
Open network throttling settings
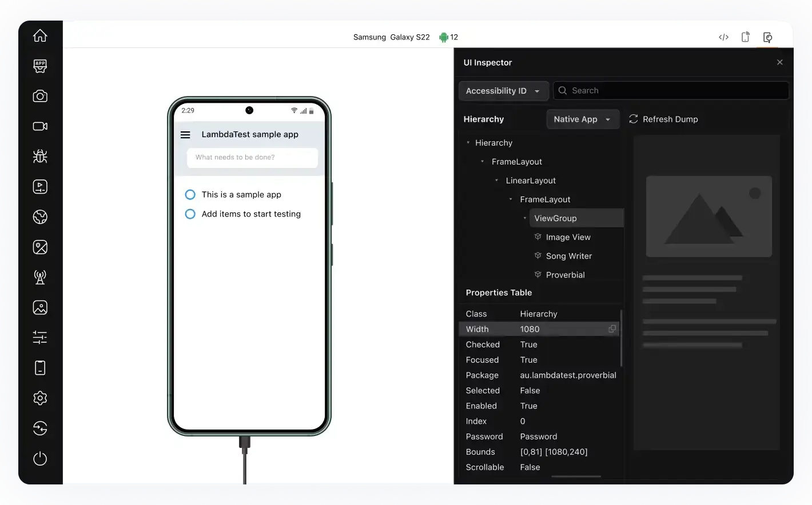[40, 277]
